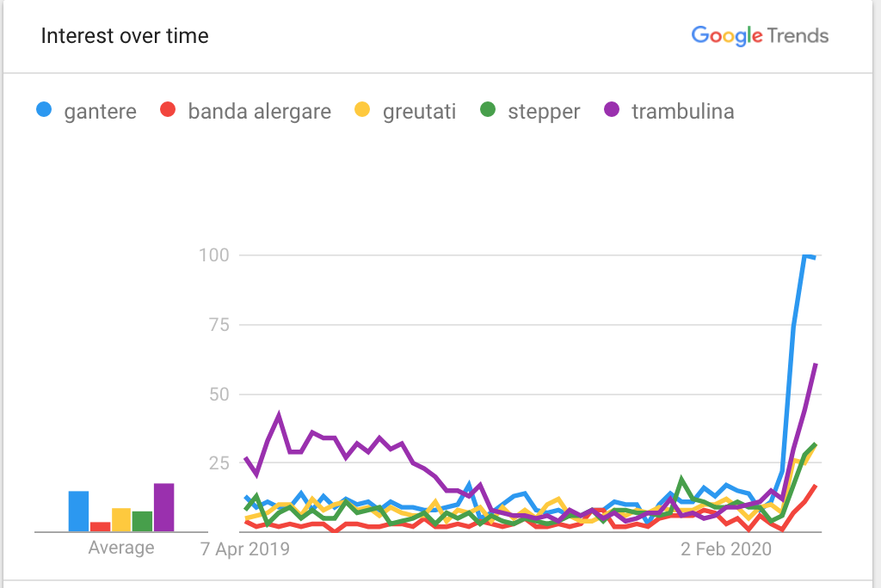Select the banda alergare legend label
The height and width of the screenshot is (588, 881).
(x=260, y=111)
